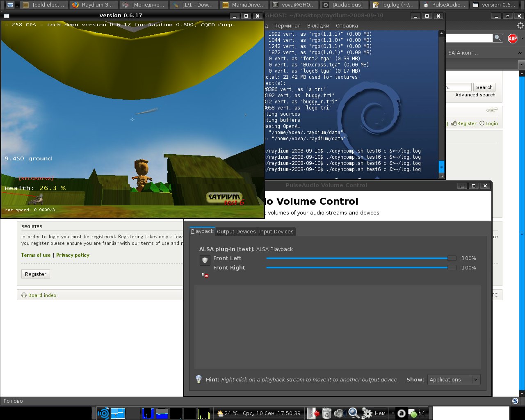Open the Output Devices tab

tap(236, 232)
